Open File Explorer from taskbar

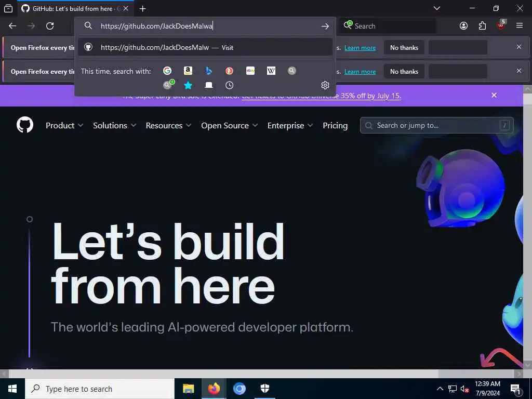(x=188, y=389)
